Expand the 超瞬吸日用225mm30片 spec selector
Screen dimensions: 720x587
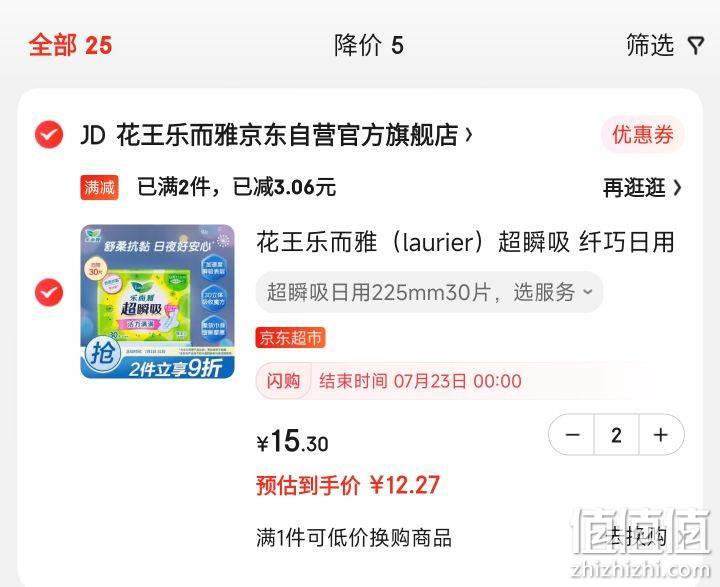click(x=429, y=292)
